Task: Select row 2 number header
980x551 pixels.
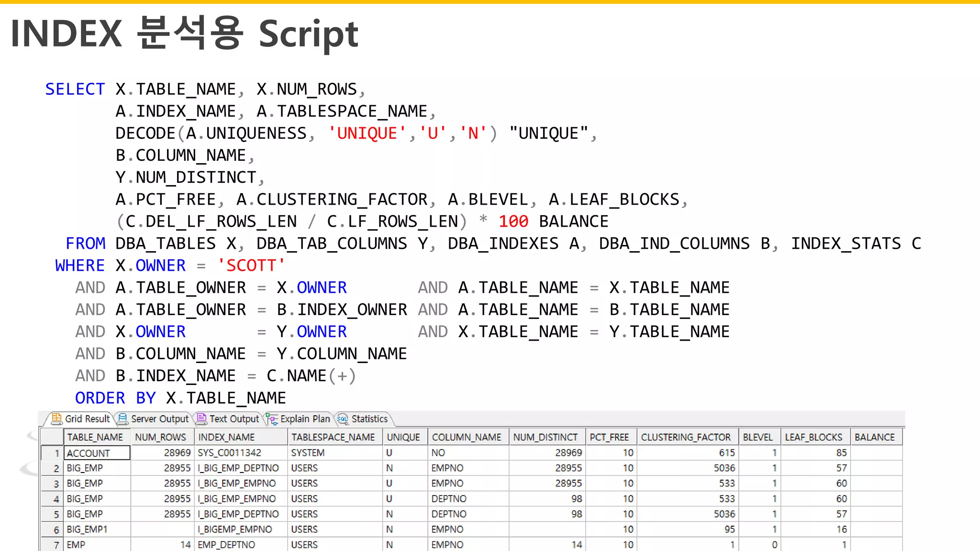Action: tap(52, 468)
